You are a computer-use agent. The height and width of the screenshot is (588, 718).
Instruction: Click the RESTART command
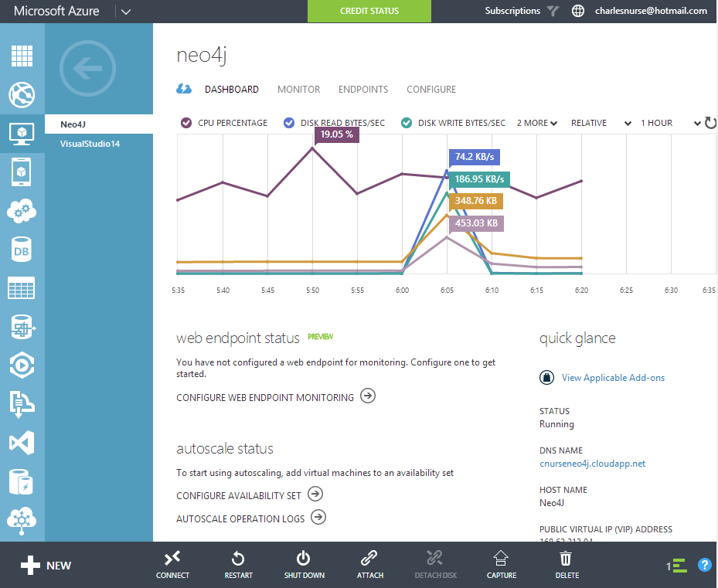coord(238,566)
